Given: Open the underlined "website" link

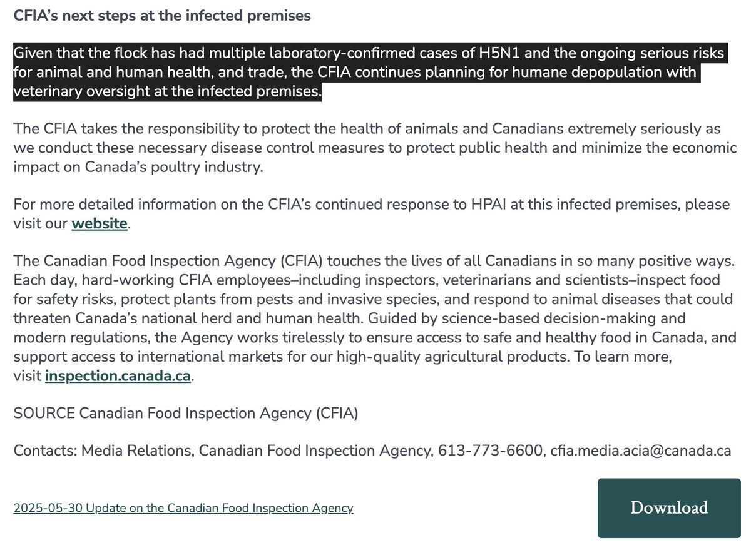Looking at the screenshot, I should coord(100,223).
